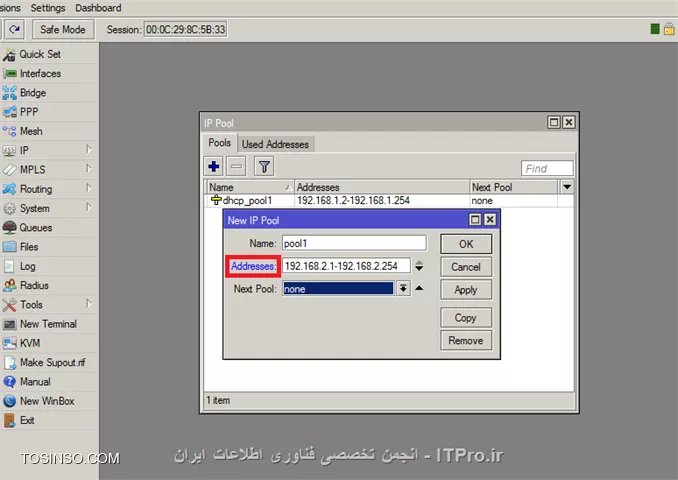Screen dimensions: 678x480
Task: Close the IP Pool window
Action: [569, 122]
